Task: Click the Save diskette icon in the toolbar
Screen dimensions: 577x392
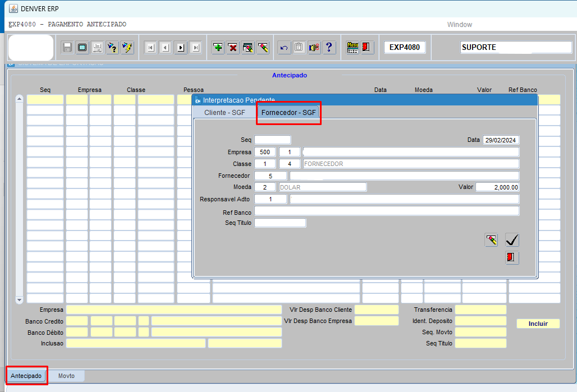Action: 67,48
